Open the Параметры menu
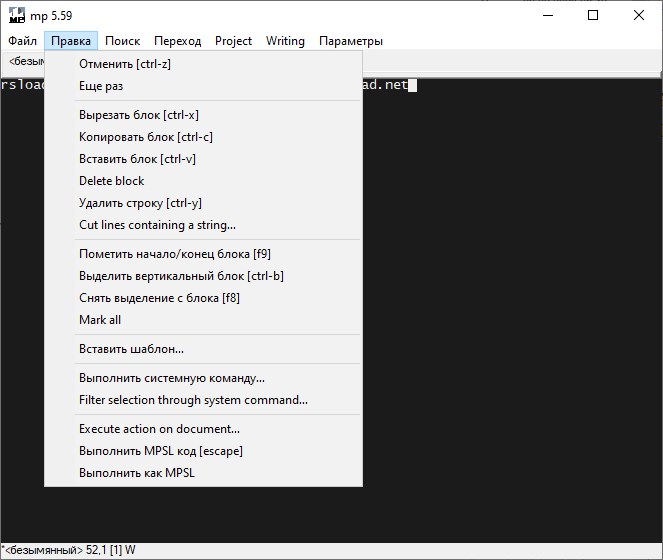The height and width of the screenshot is (560, 663). point(351,41)
